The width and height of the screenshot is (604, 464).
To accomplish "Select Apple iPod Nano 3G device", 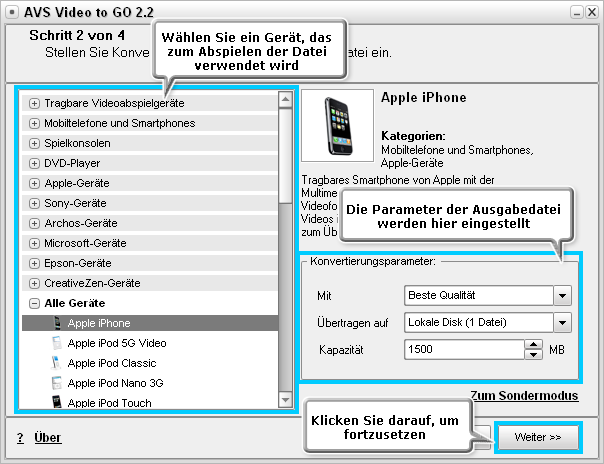I will [x=115, y=383].
